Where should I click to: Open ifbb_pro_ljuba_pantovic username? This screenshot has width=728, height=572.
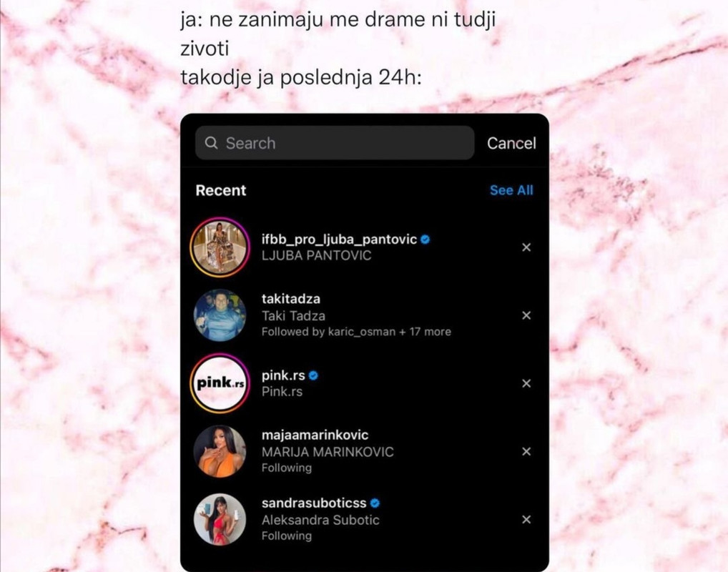click(x=339, y=240)
